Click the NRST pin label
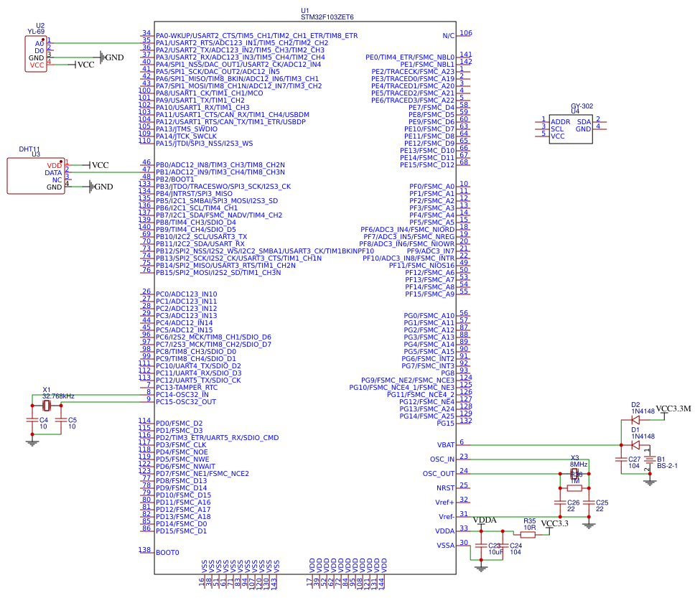Viewport: 700px width, 598px height. pos(445,488)
